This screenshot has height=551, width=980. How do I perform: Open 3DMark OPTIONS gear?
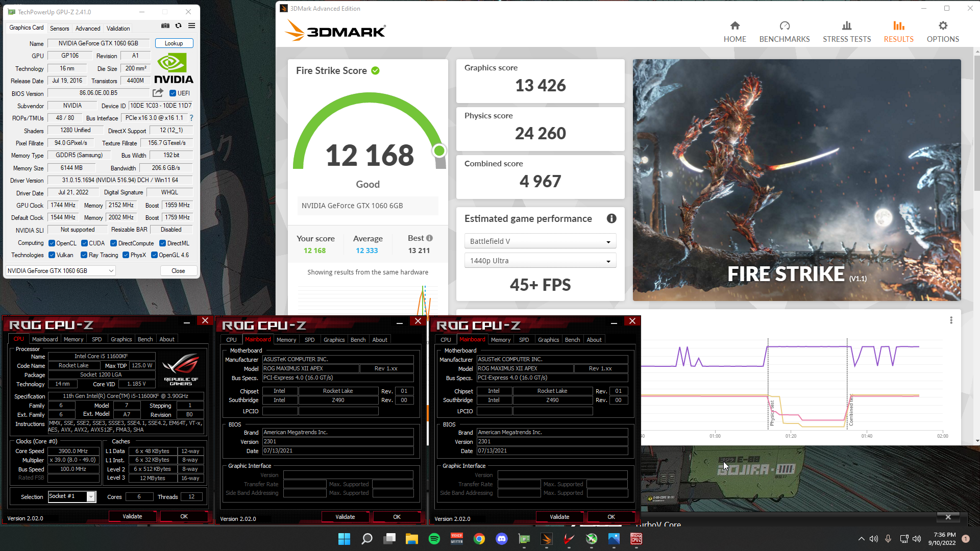943,32
